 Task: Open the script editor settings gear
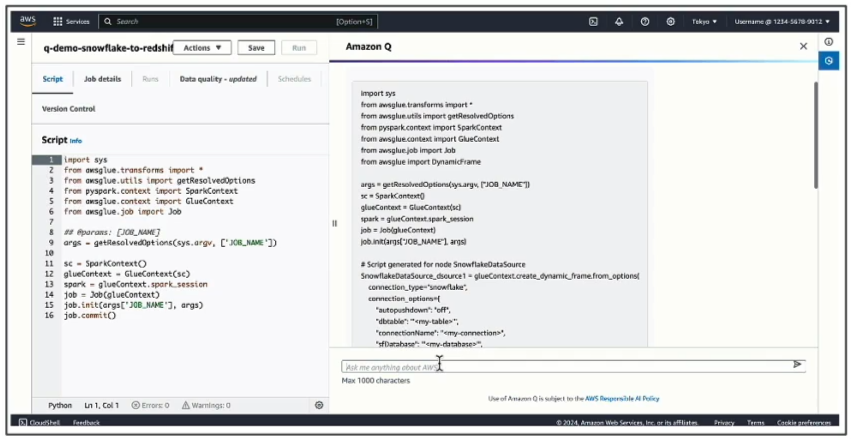319,405
